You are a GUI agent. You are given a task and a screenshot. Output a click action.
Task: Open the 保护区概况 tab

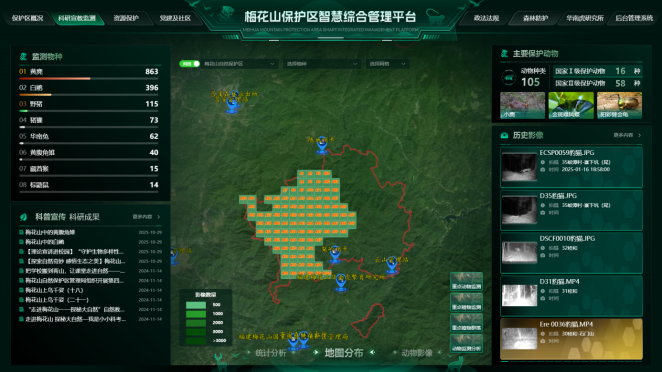coord(27,18)
